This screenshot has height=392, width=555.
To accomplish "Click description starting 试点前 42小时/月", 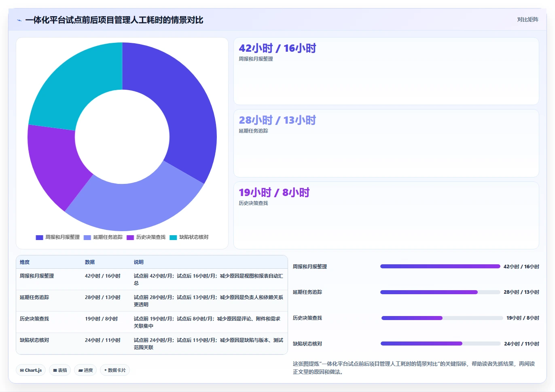I will pyautogui.click(x=208, y=280).
